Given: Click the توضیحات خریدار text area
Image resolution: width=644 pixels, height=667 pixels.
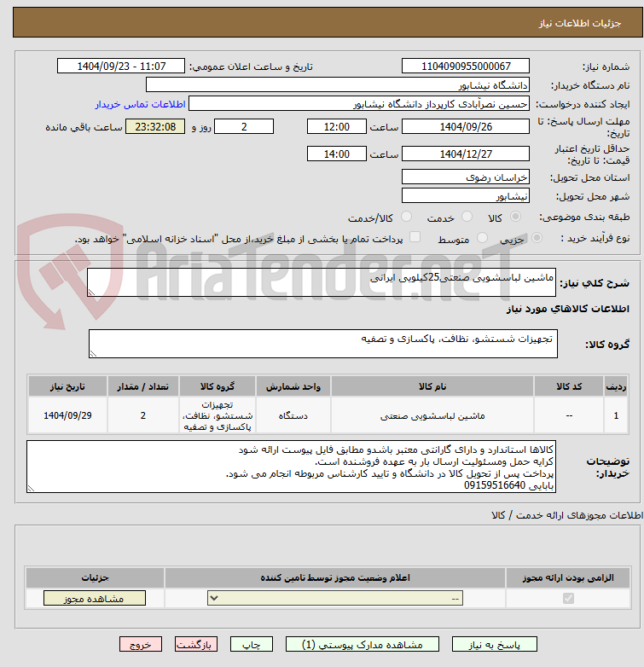Looking at the screenshot, I should (x=291, y=467).
